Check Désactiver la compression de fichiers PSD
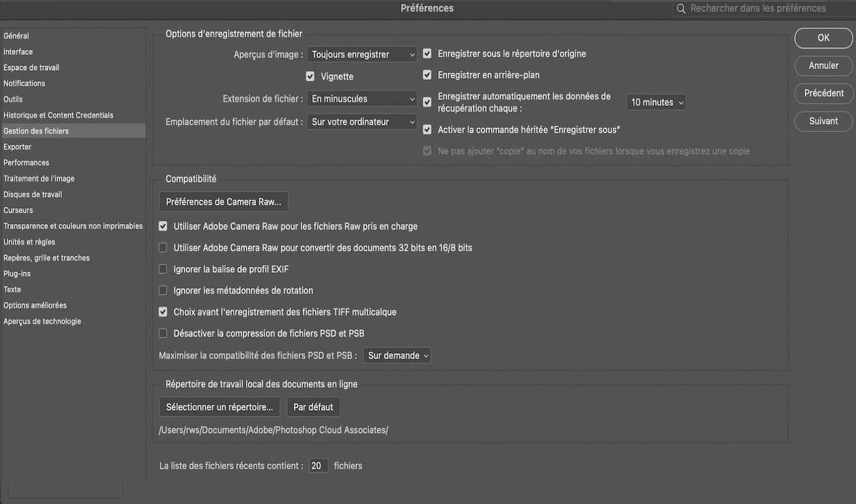This screenshot has height=504, width=856. pos(163,333)
